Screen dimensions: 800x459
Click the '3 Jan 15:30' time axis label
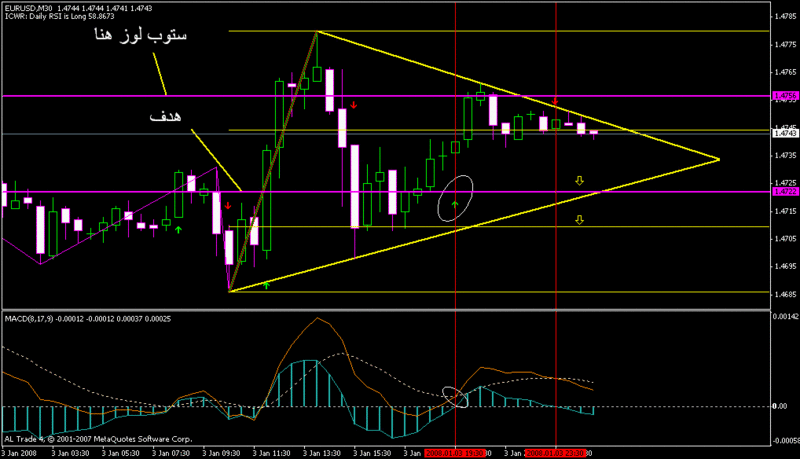click(372, 453)
